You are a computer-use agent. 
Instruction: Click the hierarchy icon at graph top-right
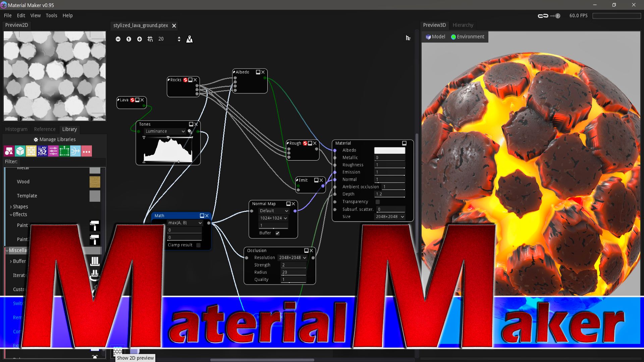click(408, 38)
